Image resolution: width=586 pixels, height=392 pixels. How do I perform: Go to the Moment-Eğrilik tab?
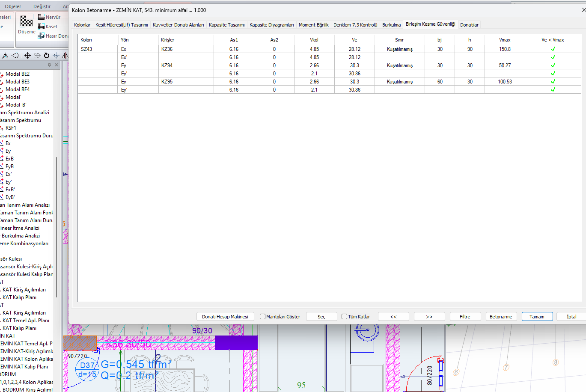[314, 25]
